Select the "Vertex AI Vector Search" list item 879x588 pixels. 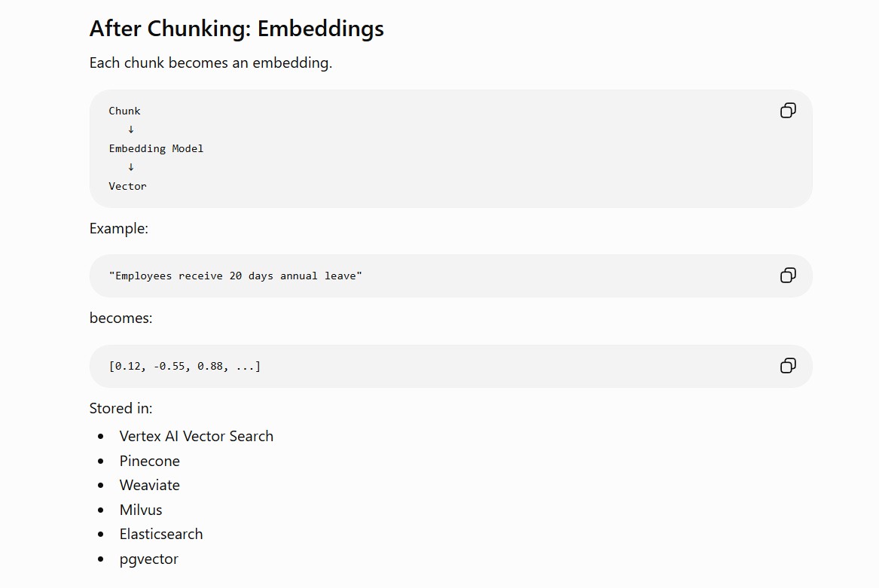coord(196,436)
